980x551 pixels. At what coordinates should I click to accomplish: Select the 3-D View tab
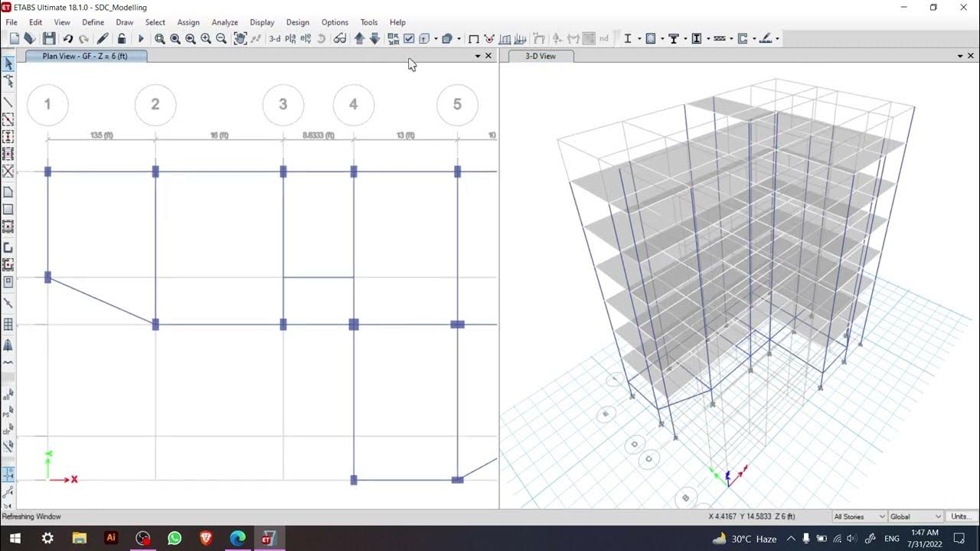click(541, 56)
